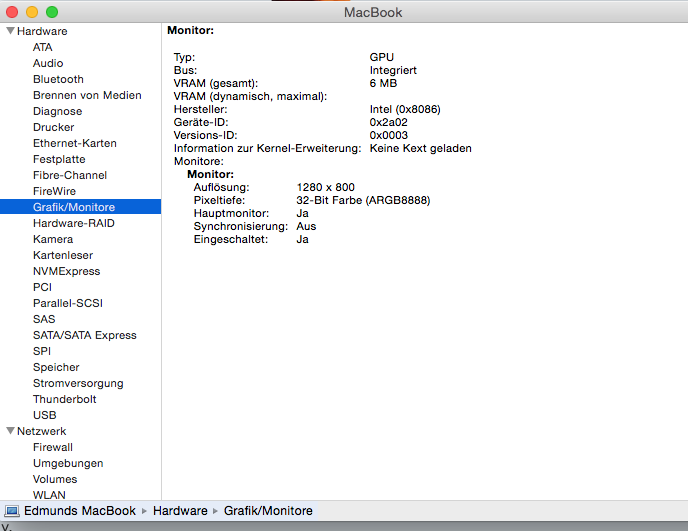Select SATA/SATA Express entry

coord(85,335)
